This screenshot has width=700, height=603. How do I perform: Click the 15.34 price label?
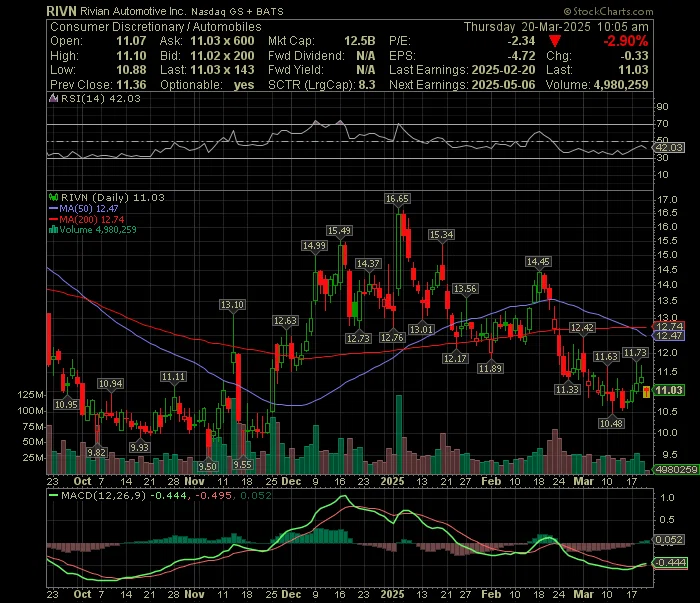[441, 235]
